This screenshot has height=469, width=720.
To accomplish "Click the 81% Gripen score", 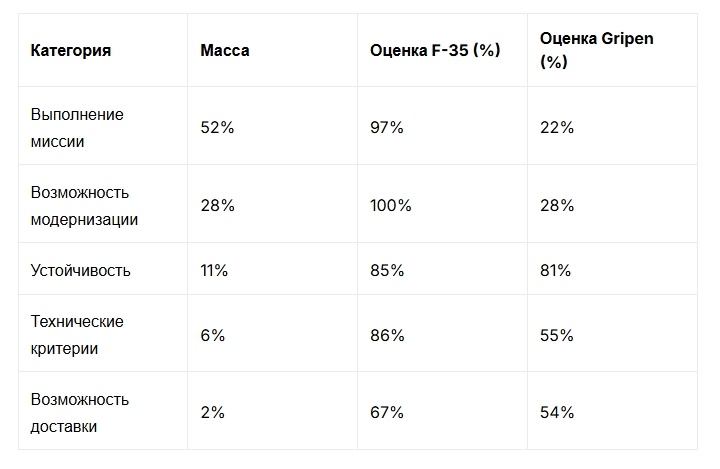I will [x=556, y=270].
